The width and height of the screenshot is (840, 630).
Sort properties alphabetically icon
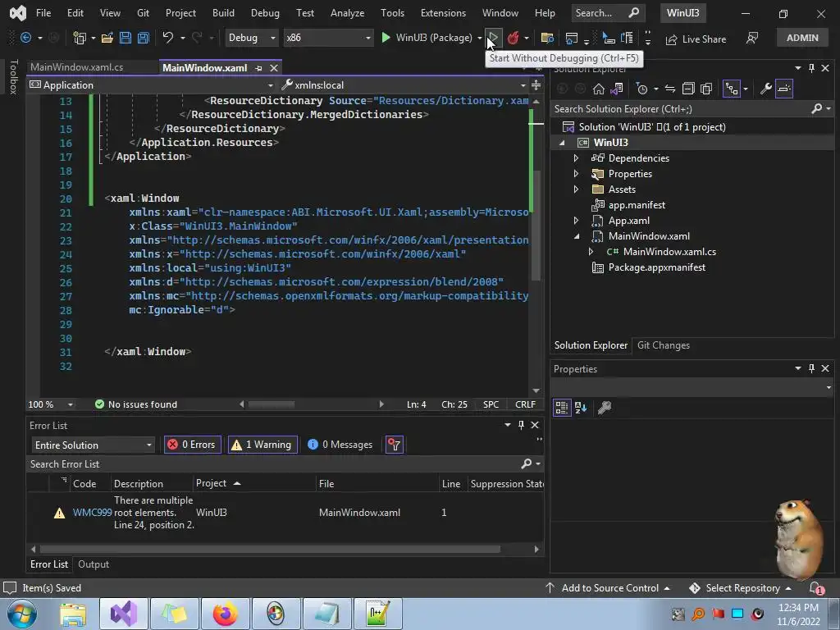coord(581,408)
